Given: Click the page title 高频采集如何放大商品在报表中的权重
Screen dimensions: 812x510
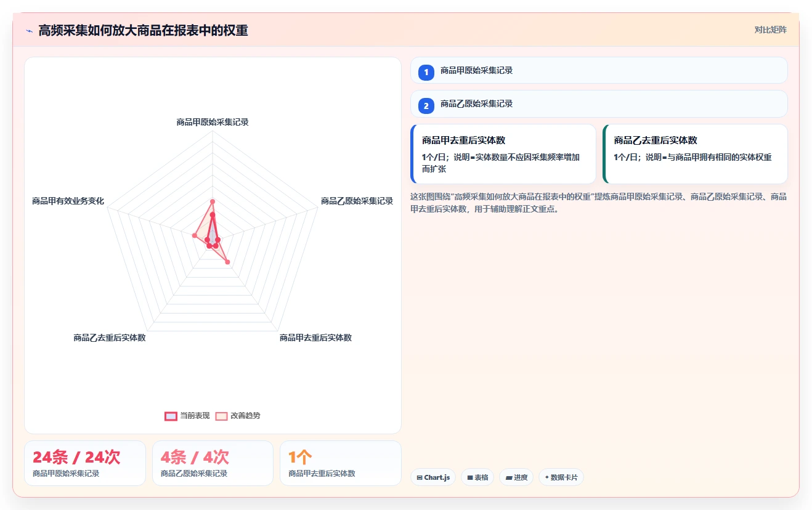Looking at the screenshot, I should (143, 31).
